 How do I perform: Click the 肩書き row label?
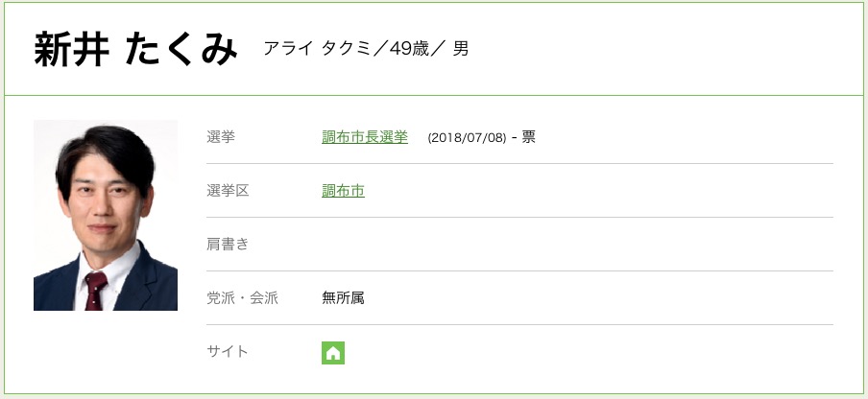point(228,245)
